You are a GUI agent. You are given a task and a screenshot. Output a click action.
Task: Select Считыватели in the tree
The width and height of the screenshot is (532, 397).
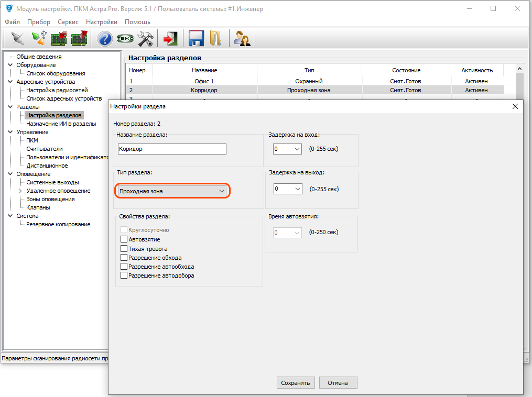45,149
